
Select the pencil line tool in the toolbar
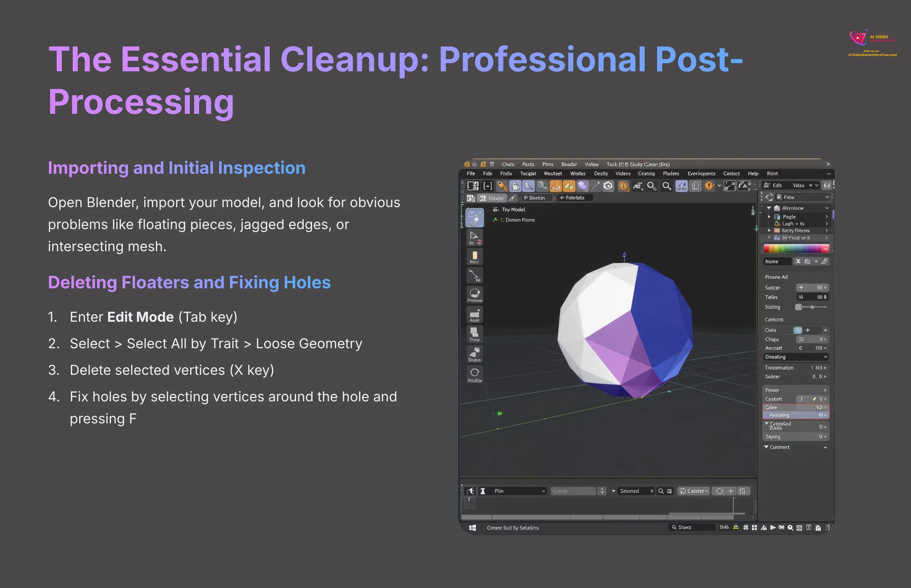[x=595, y=186]
